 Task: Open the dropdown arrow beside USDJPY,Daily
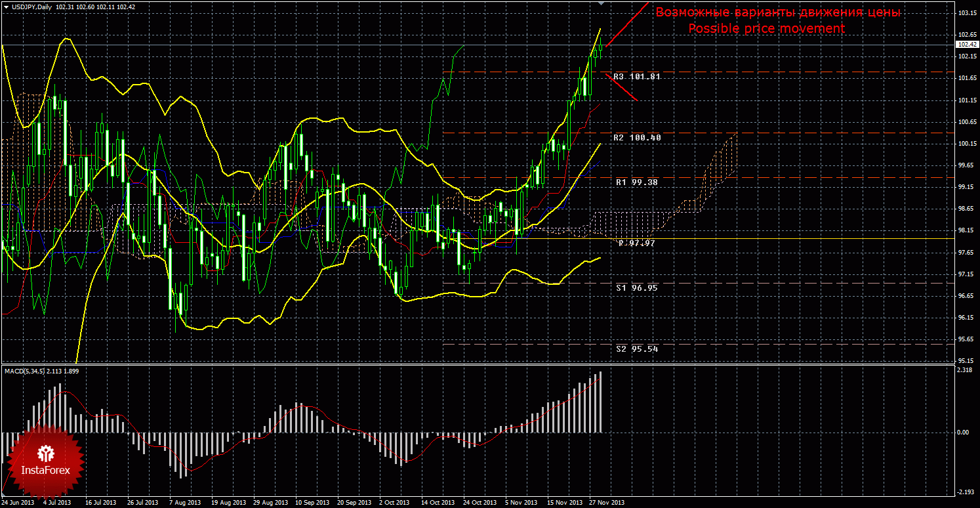6,7
